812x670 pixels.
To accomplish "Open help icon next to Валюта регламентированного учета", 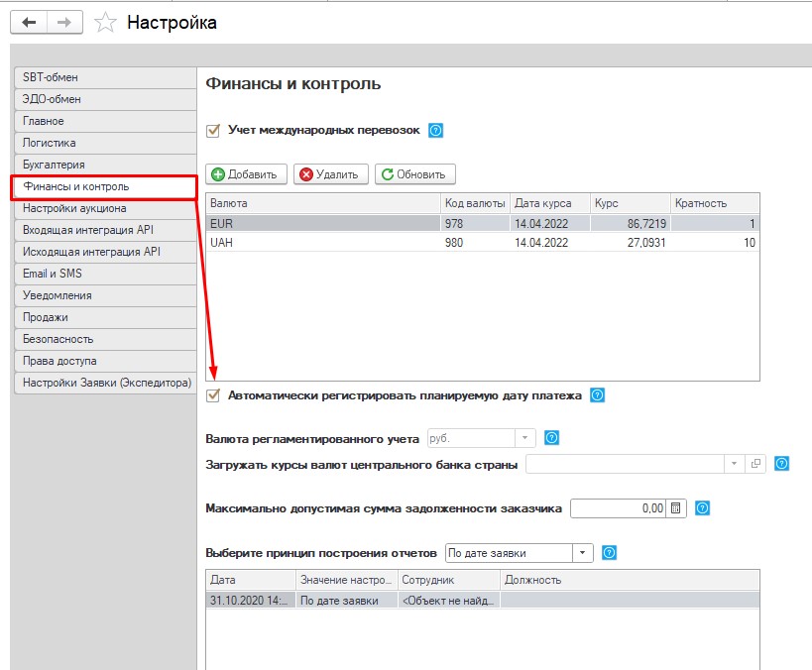I will tap(552, 438).
